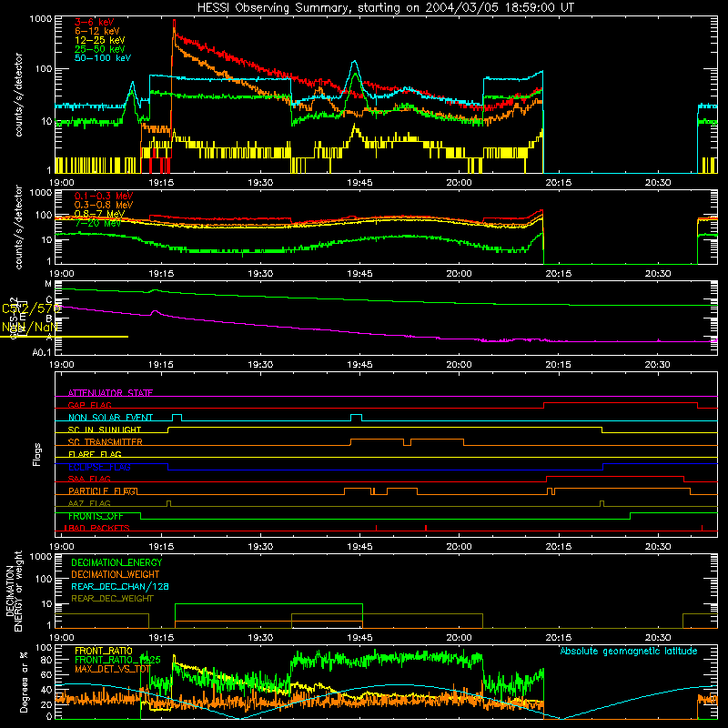
Task: Click the MAX_DET_VS_TOT legend label
Action: (112, 669)
